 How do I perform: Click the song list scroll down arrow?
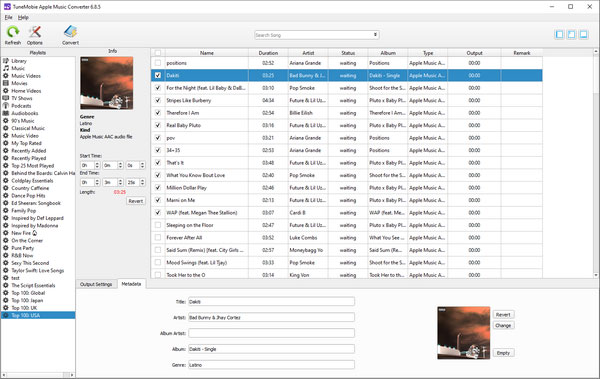(x=596, y=275)
